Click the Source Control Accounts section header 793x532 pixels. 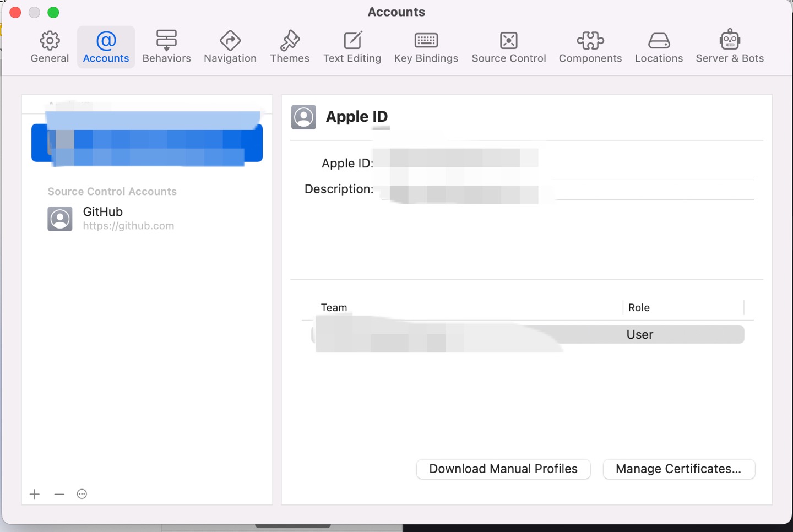pyautogui.click(x=112, y=192)
